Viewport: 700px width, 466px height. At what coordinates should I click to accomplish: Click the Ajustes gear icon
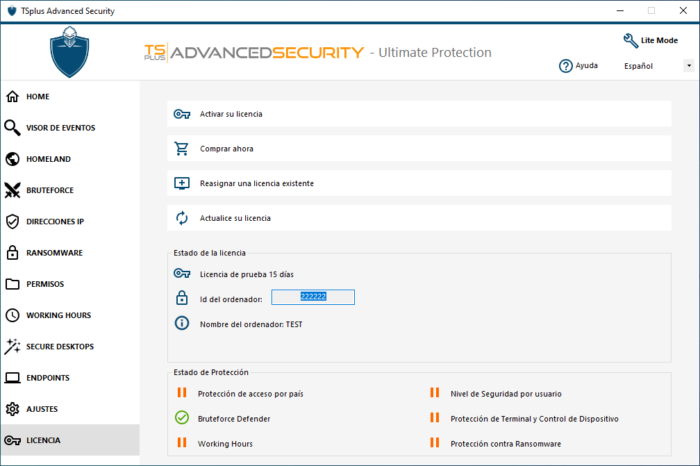point(12,409)
